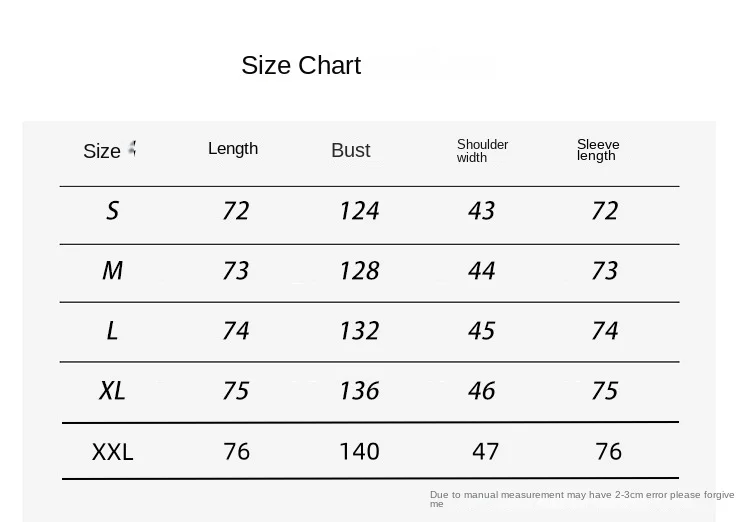This screenshot has height=522, width=750.
Task: Click shoulder width value 47 in XXL row
Action: coord(485,452)
